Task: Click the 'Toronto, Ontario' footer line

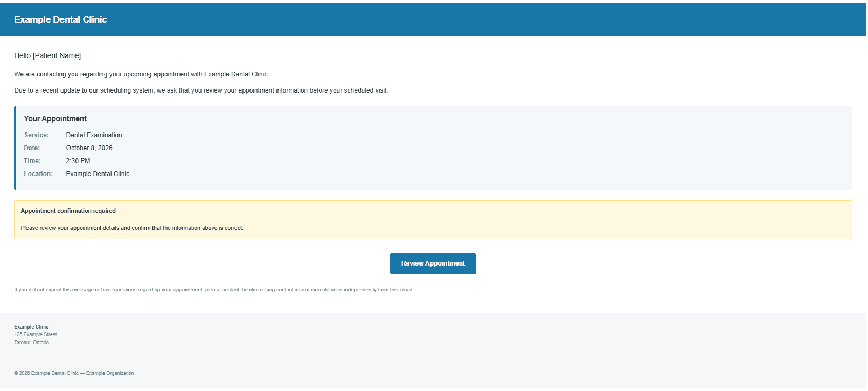Action: pyautogui.click(x=31, y=343)
